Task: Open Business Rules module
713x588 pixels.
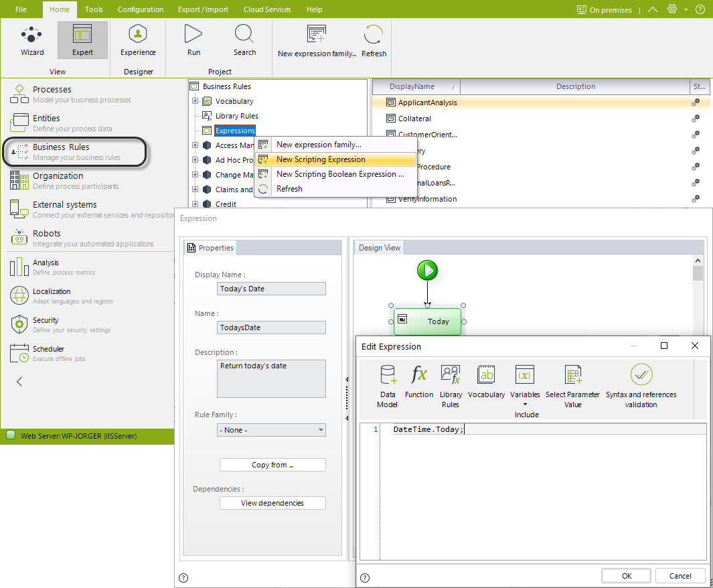Action: pos(74,152)
